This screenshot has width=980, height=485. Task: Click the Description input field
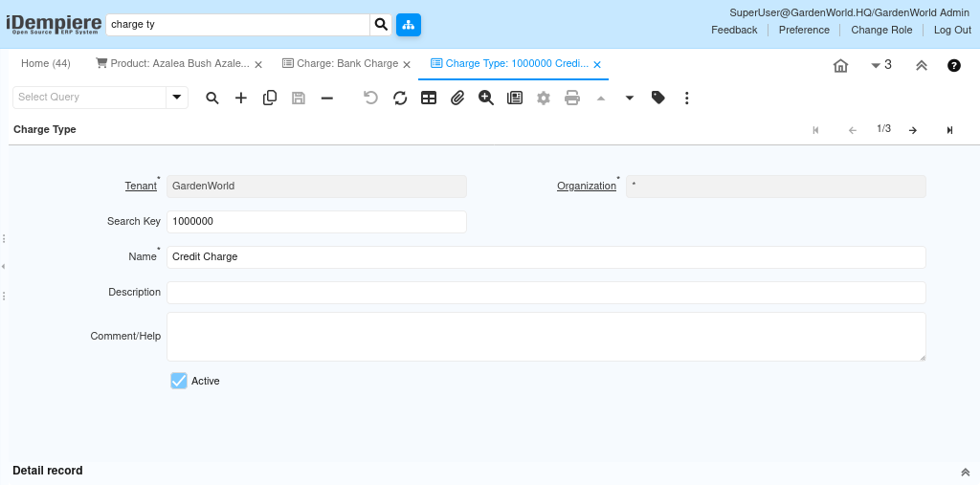click(546, 293)
